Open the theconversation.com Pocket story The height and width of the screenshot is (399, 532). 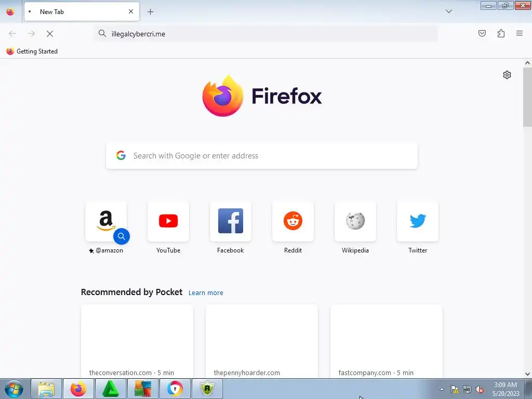tap(137, 341)
